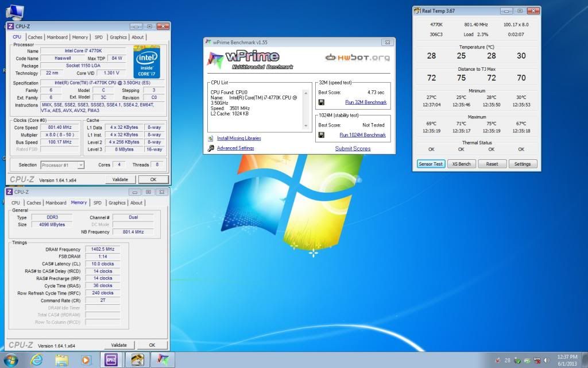Screen dimensions: 588x368
Task: Open About tab in upper CPU-Z window
Action: (137, 37)
